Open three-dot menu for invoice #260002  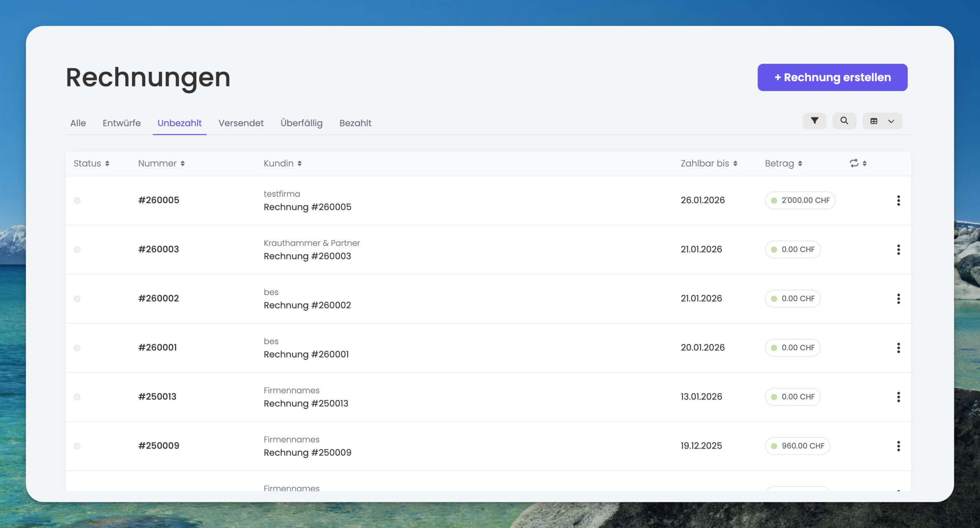(x=898, y=299)
